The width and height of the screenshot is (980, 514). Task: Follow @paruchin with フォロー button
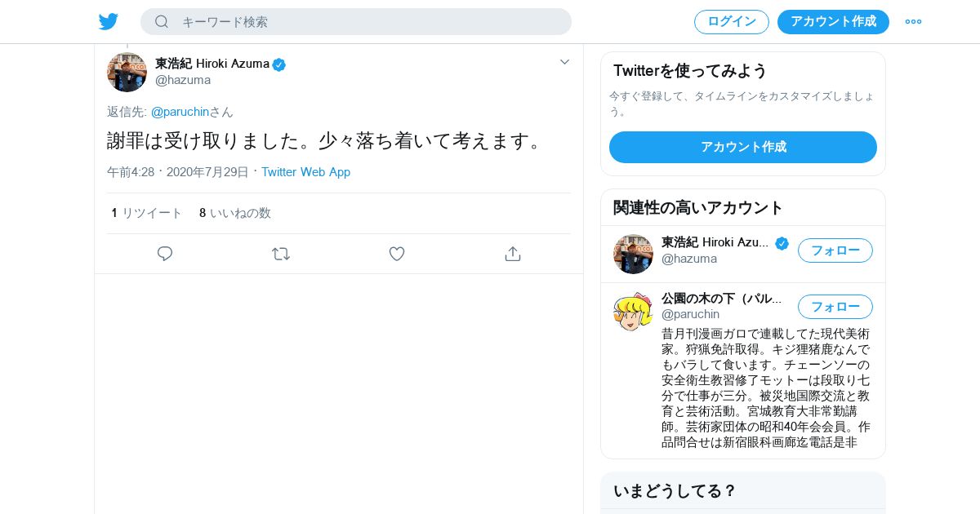pos(835,307)
